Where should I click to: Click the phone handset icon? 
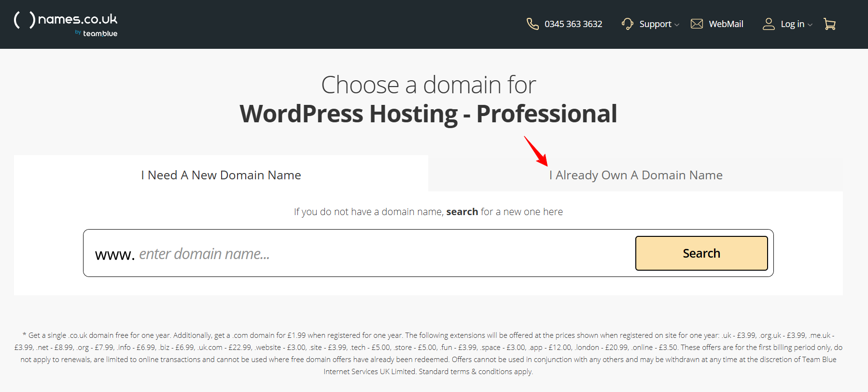(x=532, y=24)
